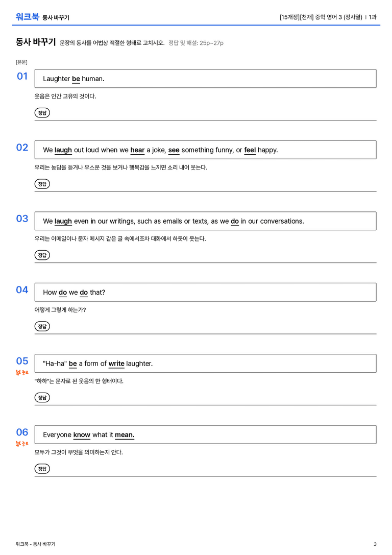Click the red 중요 star icon beside question 06

(x=22, y=444)
